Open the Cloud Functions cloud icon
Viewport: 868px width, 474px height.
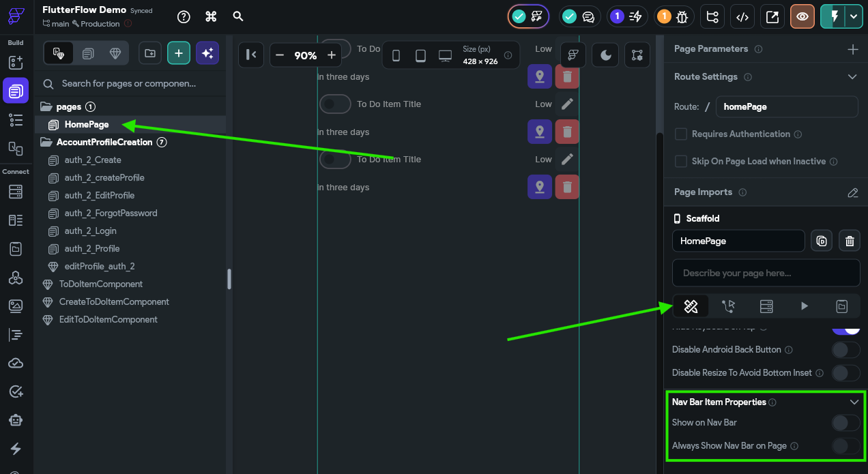point(15,364)
